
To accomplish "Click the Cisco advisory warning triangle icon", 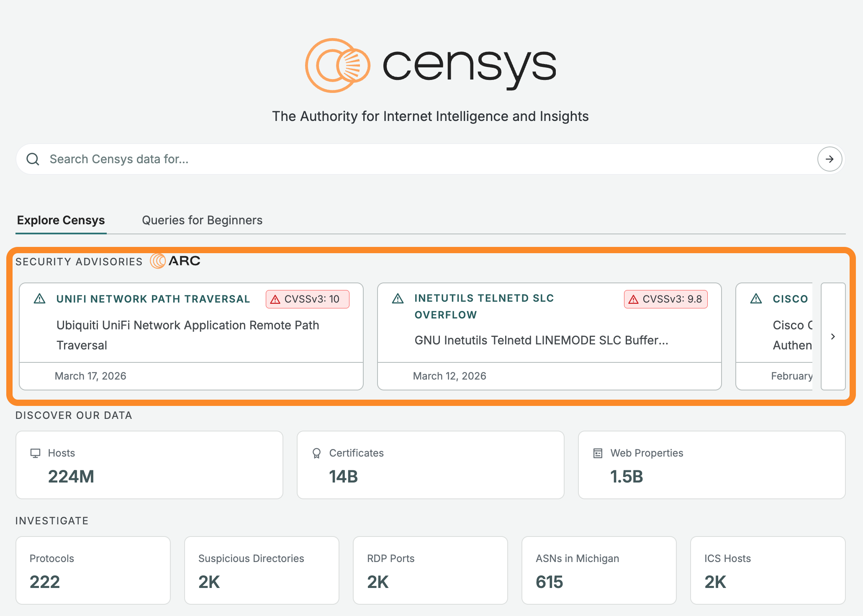I will coord(756,299).
